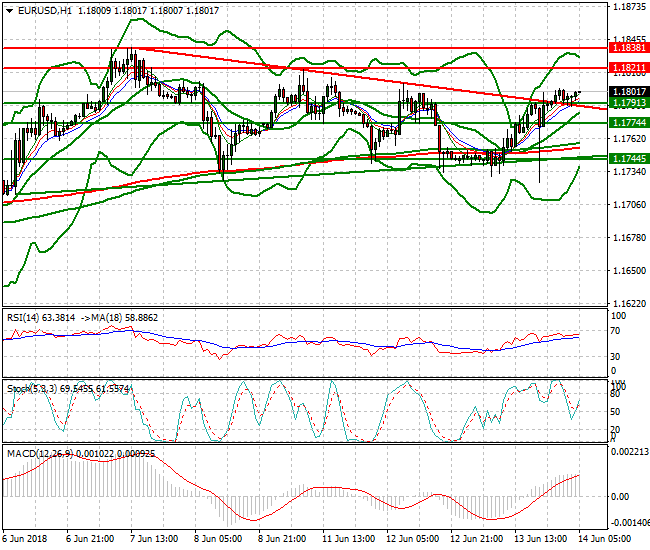Select the RSI(14) 63.3814 indicator label

(x=41, y=318)
